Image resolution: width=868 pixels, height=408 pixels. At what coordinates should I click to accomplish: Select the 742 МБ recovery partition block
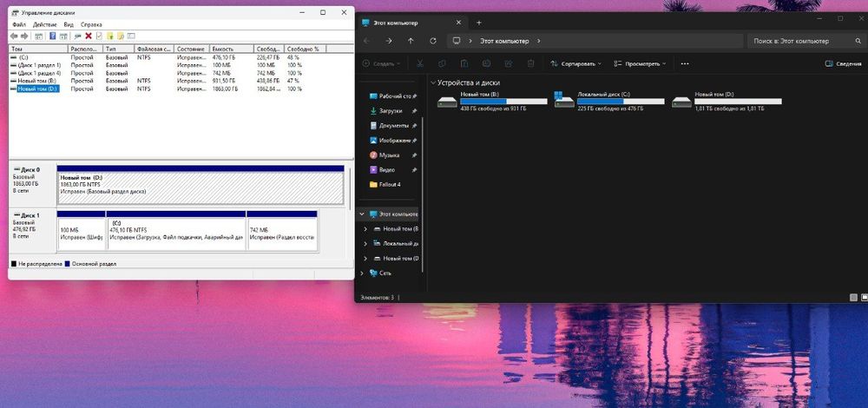[282, 231]
